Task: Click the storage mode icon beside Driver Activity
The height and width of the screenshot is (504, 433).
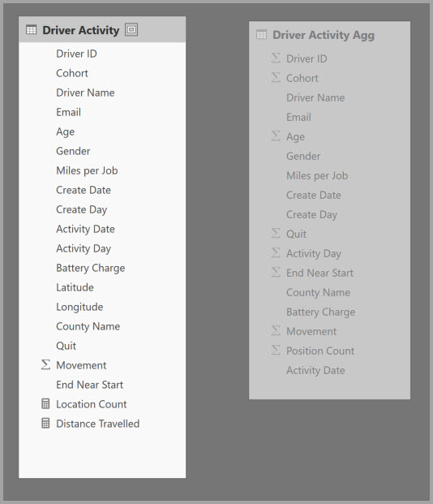Action: click(131, 29)
